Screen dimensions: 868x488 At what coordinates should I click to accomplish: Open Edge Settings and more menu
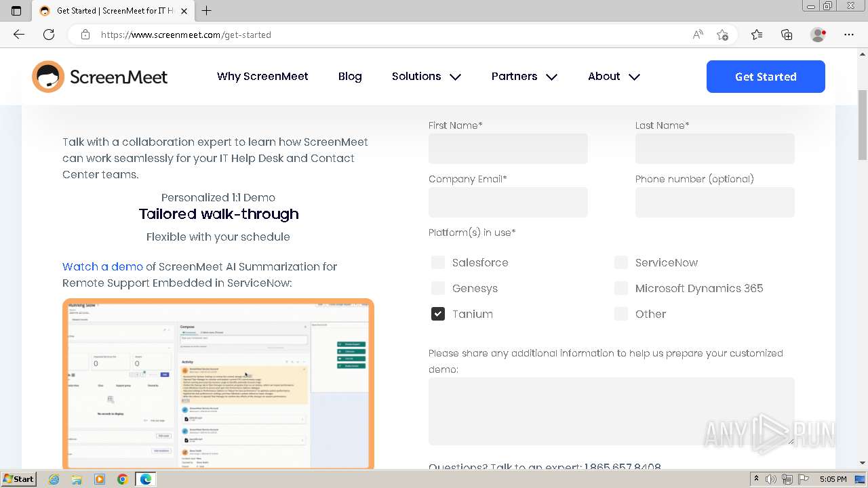(x=849, y=35)
